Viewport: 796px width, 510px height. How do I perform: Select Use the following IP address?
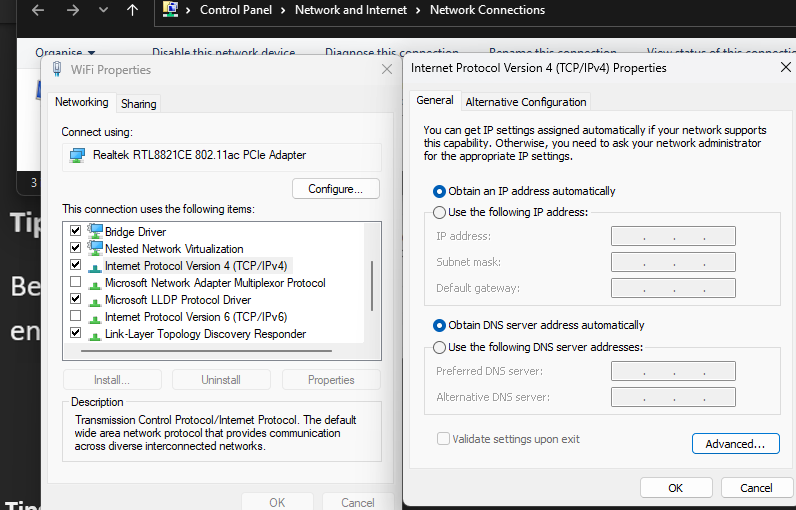pos(439,212)
